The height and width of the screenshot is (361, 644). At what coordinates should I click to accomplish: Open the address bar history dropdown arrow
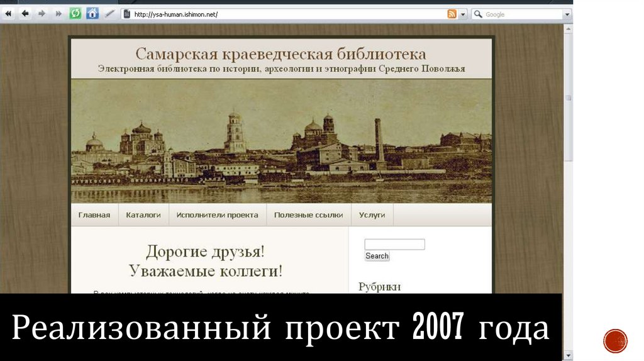coord(463,14)
